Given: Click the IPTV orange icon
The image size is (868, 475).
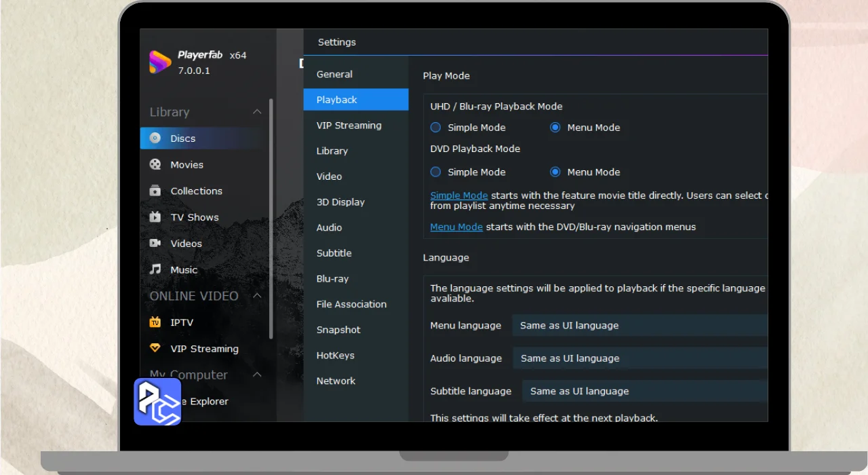Looking at the screenshot, I should tap(155, 322).
